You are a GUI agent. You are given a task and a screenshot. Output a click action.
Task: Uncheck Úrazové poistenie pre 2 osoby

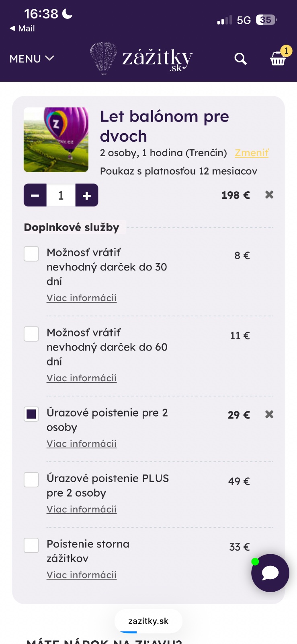coord(31,414)
